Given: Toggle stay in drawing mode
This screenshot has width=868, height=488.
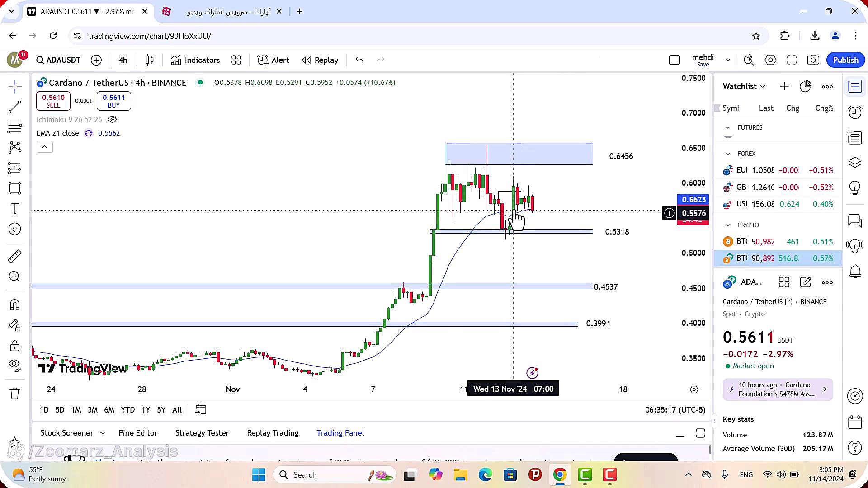Looking at the screenshot, I should pyautogui.click(x=15, y=326).
